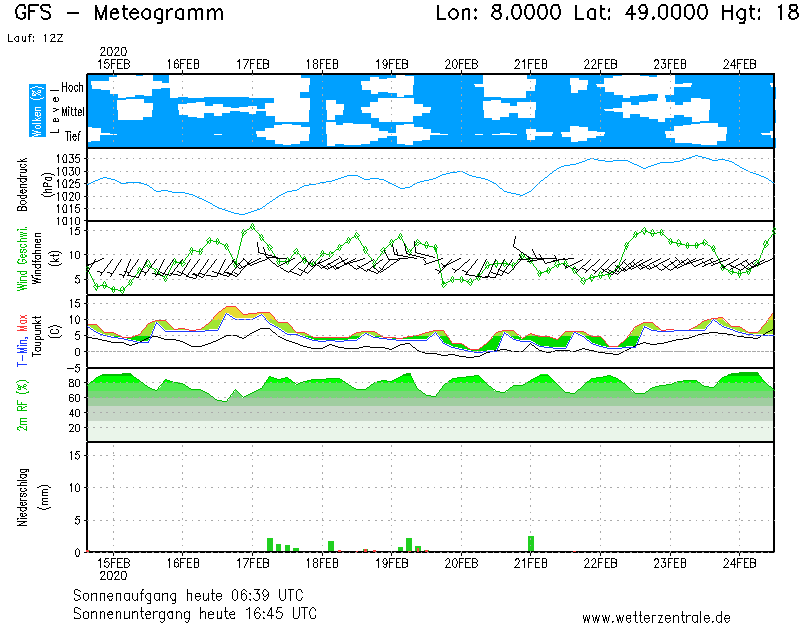Click the "GFS – Meteogramm" title
Image resolution: width=800 pixels, height=625 pixels.
coord(119,13)
